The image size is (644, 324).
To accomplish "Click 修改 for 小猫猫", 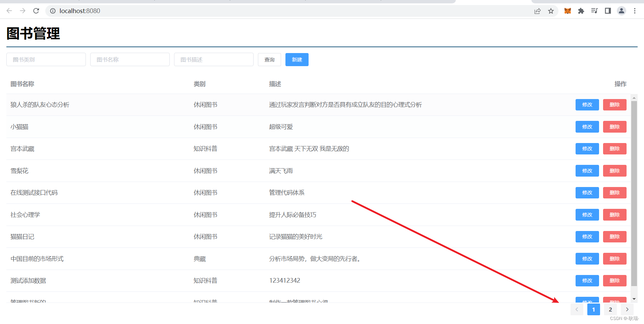I will pos(587,127).
